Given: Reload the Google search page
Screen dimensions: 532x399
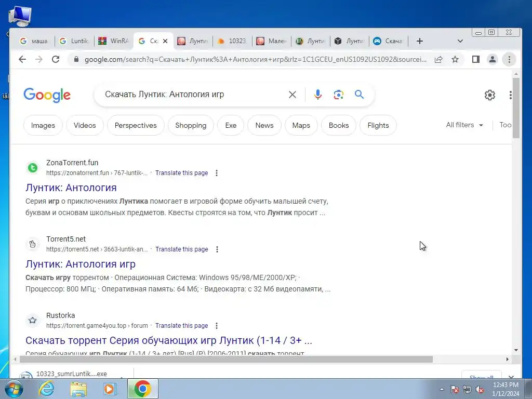Looking at the screenshot, I should (x=56, y=59).
